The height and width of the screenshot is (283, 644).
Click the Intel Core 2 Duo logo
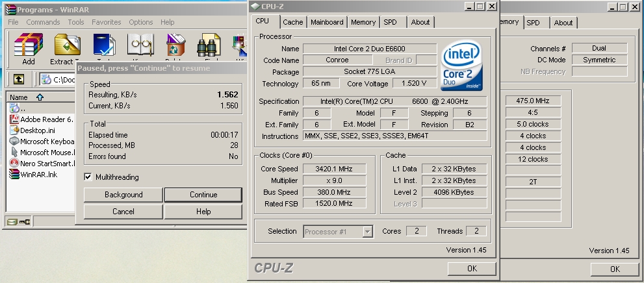[461, 66]
